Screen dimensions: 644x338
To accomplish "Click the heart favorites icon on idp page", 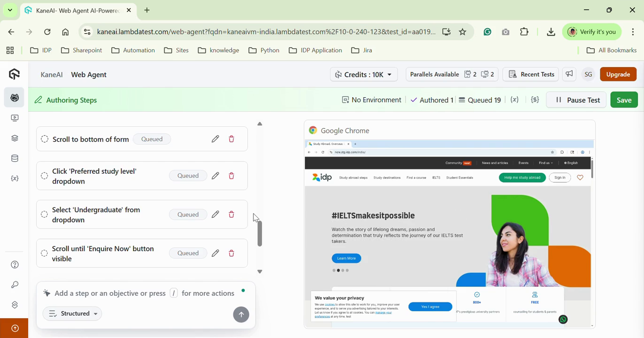I will 580,177.
